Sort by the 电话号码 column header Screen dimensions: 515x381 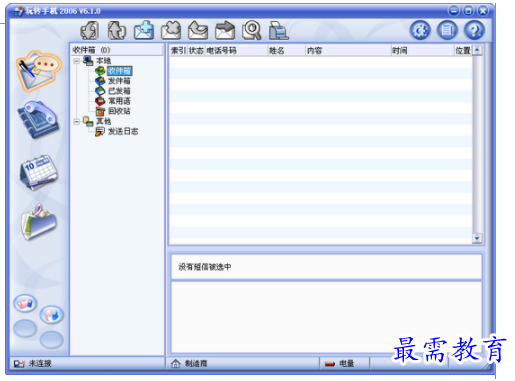[236, 51]
